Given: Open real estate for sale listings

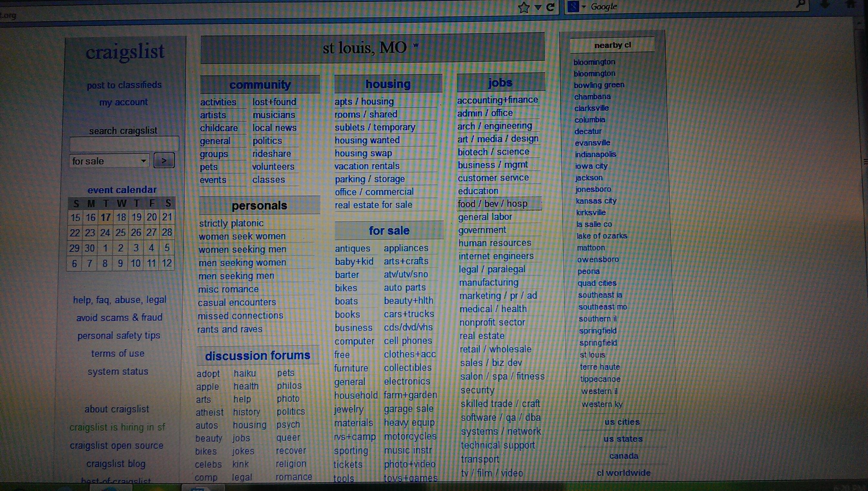Looking at the screenshot, I should pos(374,205).
